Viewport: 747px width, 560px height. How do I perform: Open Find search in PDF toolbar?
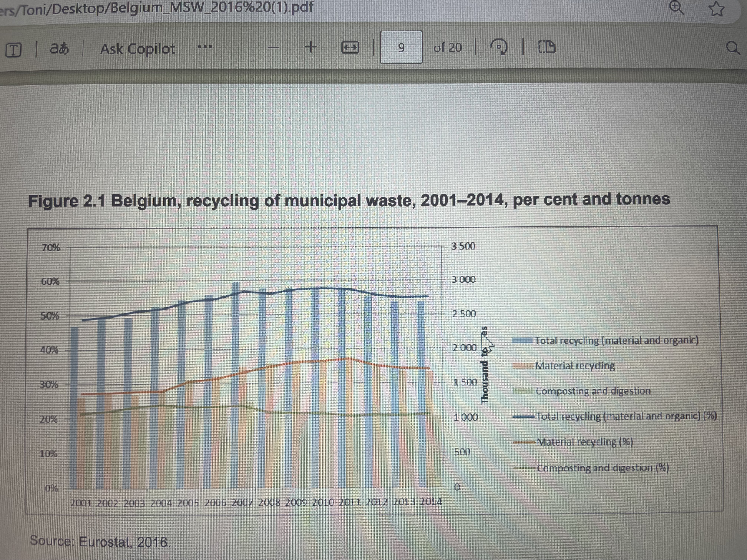point(733,48)
